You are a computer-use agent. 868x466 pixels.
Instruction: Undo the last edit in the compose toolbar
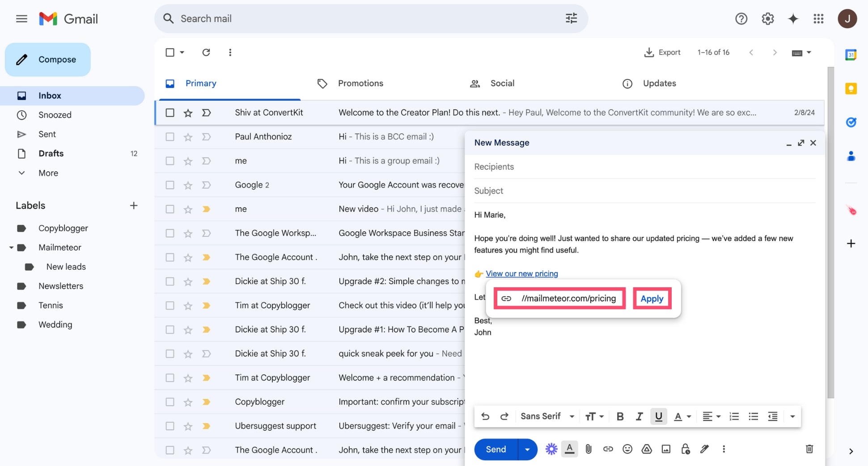coord(485,416)
